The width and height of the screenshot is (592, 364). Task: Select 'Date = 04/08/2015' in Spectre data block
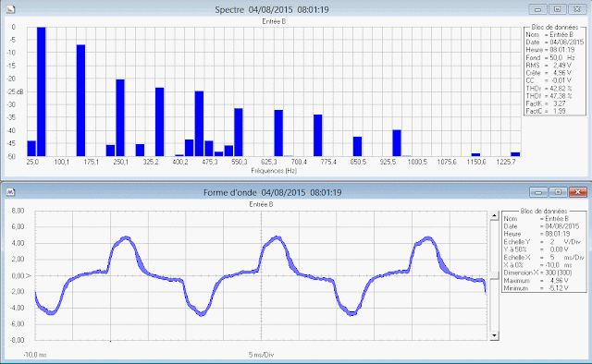tap(555, 42)
